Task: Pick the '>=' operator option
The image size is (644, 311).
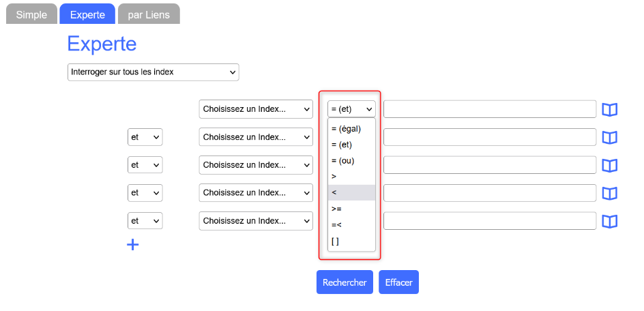Action: click(351, 209)
